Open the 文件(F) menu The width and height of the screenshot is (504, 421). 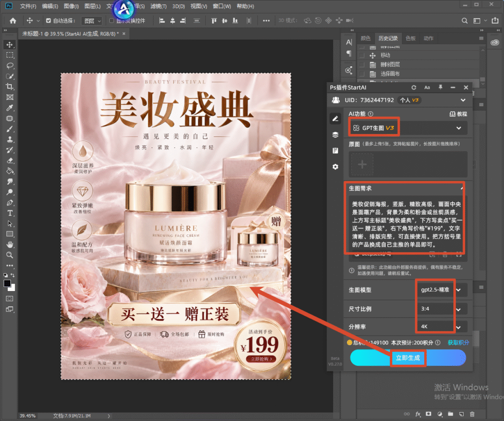[x=28, y=6]
